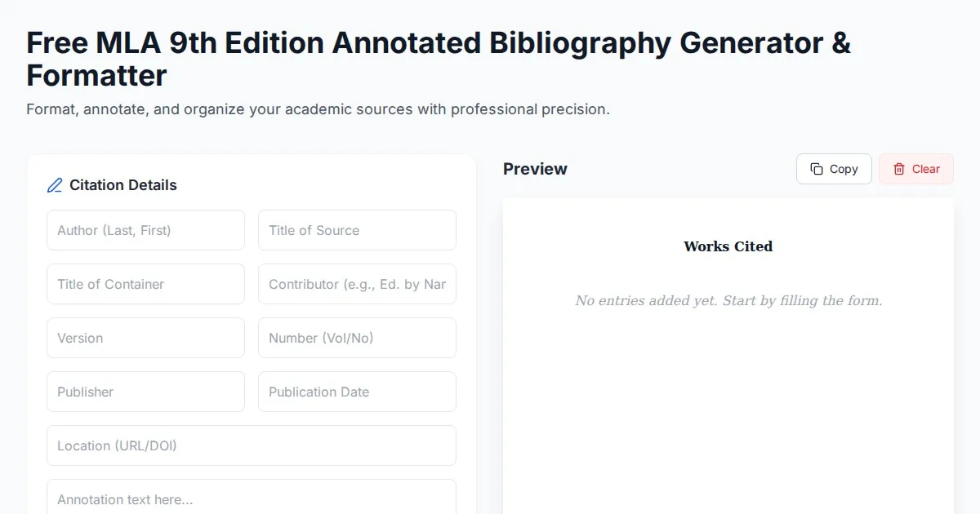Activate the Contributor input box
Image resolution: width=980 pixels, height=514 pixels.
click(357, 284)
